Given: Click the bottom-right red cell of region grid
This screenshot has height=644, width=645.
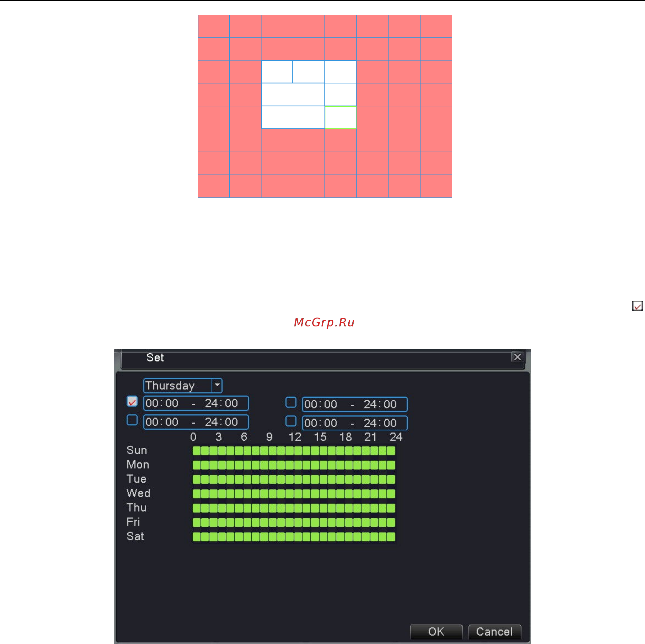Looking at the screenshot, I should (436, 186).
